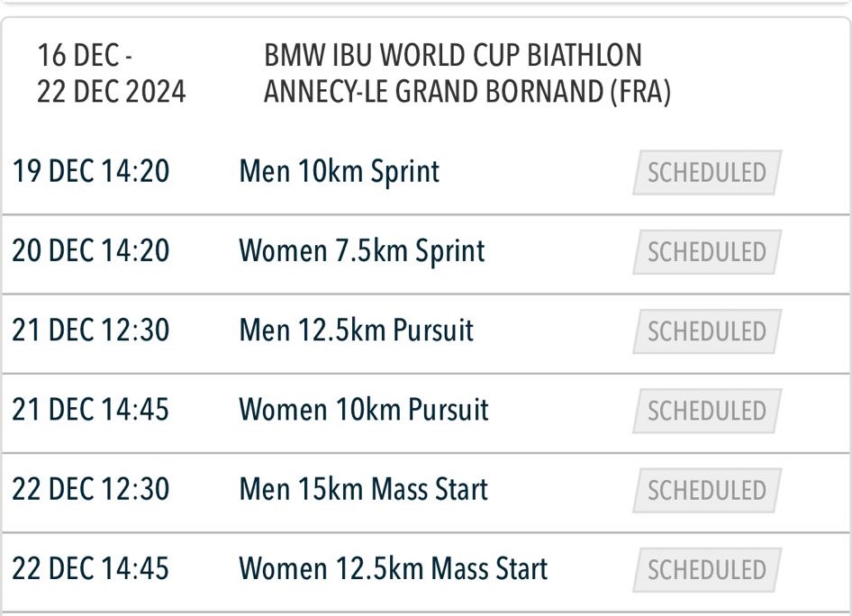
Task: Click the 19 DEC 14:20 date entry
Action: [x=91, y=171]
